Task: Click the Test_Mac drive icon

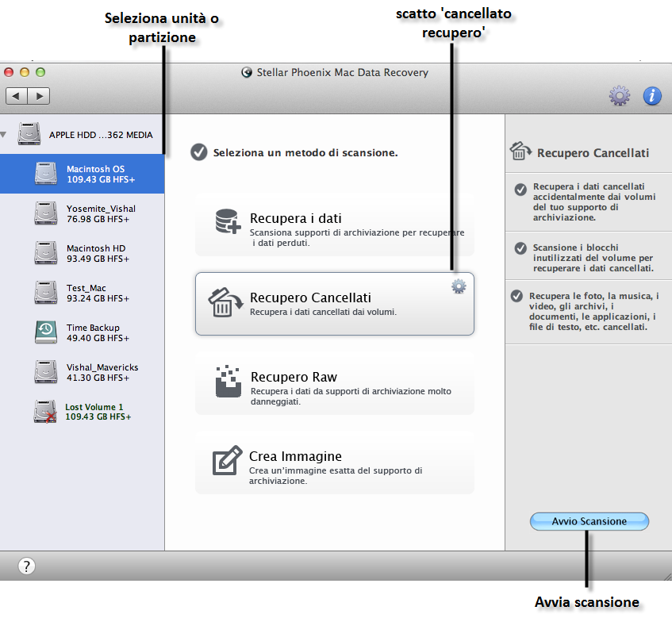Action: pyautogui.click(x=46, y=292)
